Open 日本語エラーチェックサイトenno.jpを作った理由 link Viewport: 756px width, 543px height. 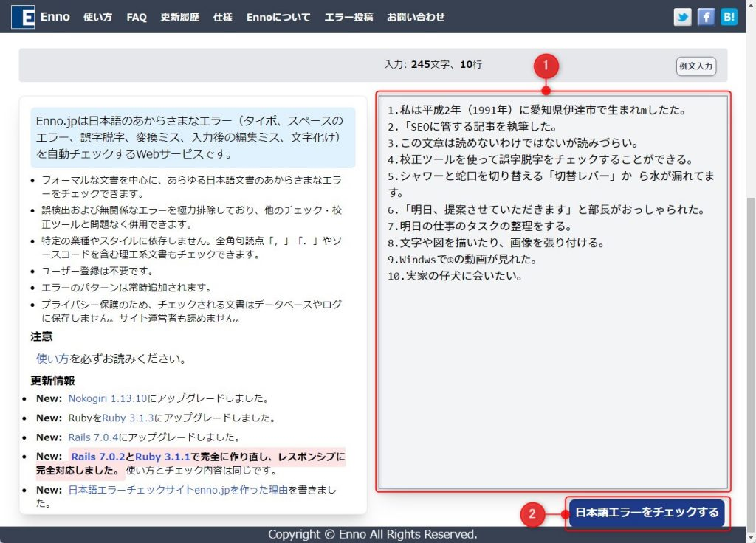(178, 490)
